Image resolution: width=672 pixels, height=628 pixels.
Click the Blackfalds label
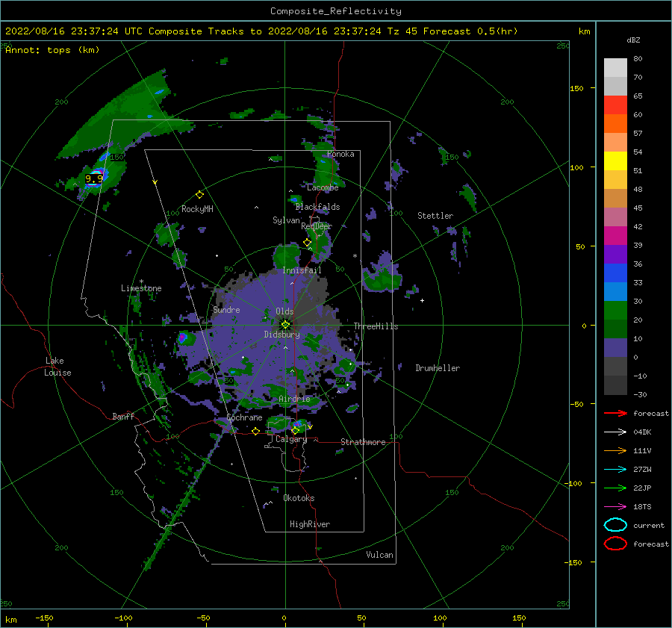tap(317, 207)
